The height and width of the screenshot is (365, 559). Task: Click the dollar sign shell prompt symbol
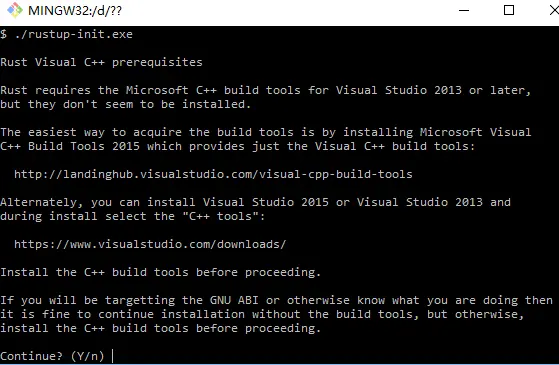[x=4, y=34]
